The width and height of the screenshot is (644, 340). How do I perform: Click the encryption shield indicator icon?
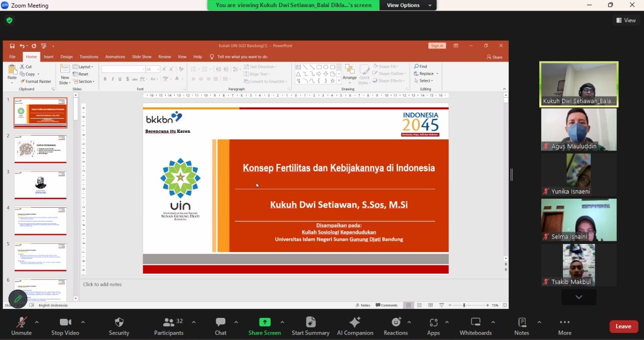(x=9, y=21)
